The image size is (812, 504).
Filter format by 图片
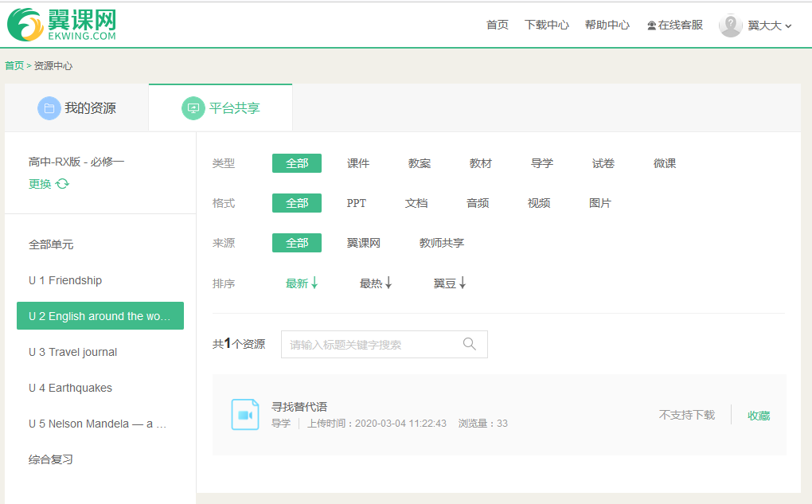pos(599,203)
